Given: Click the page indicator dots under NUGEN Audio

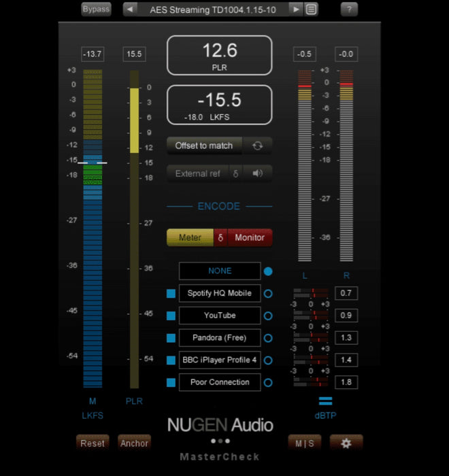Looking at the screenshot, I should point(220,441).
